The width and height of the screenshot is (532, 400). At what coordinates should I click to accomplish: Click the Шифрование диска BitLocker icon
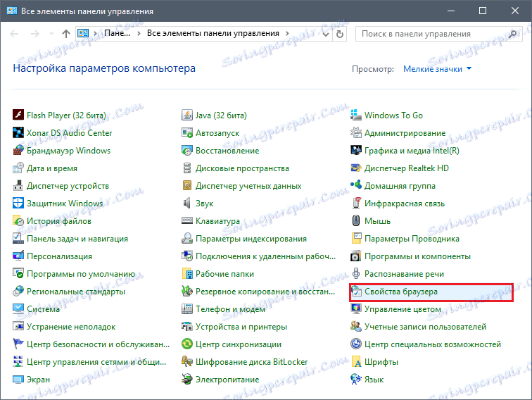pos(187,362)
